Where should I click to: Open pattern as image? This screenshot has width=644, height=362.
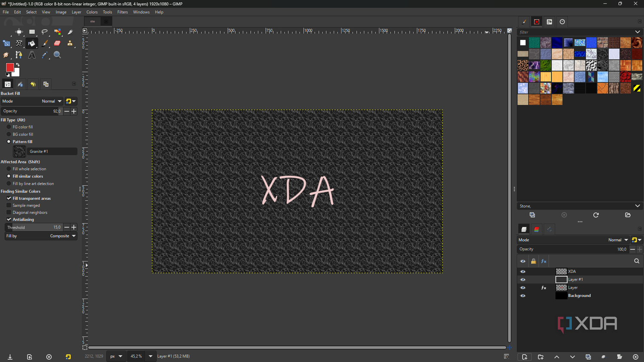[x=628, y=215]
